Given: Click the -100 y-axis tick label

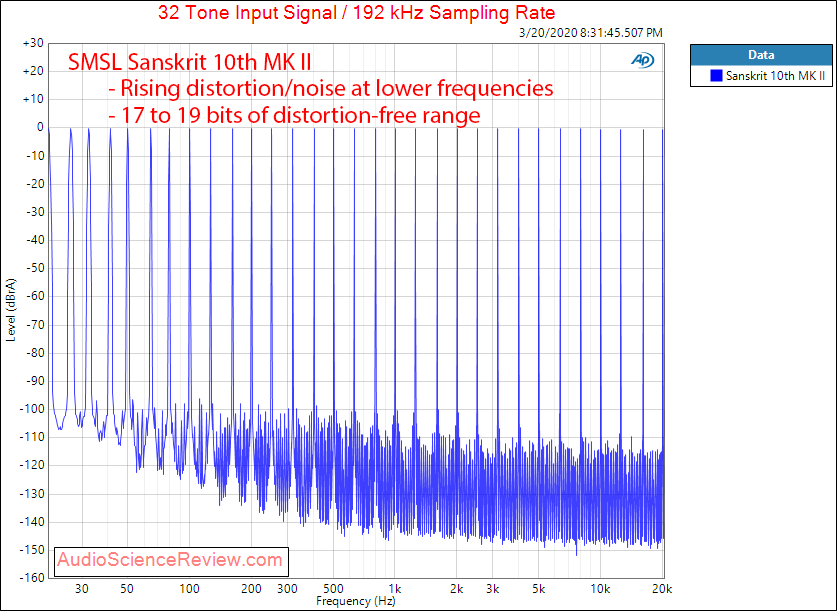Looking at the screenshot, I should [x=31, y=409].
